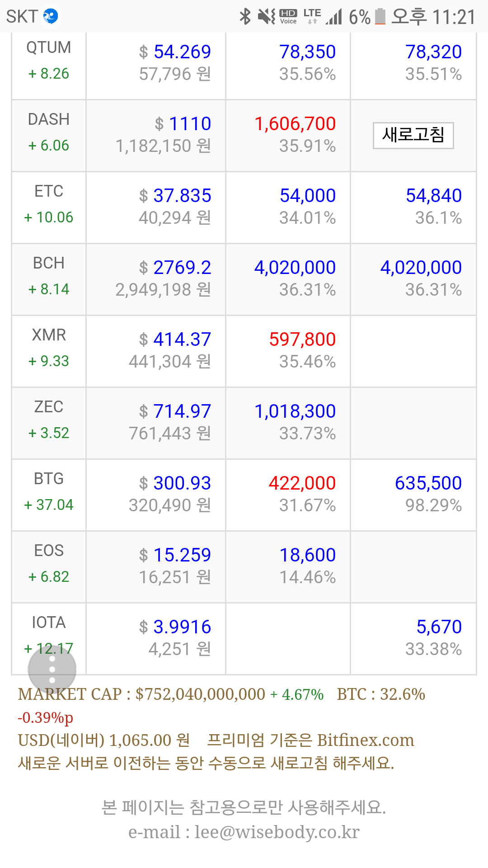Screen dimensions: 488x868
Task: Tap the BTG 98.29% premium value
Action: [433, 505]
